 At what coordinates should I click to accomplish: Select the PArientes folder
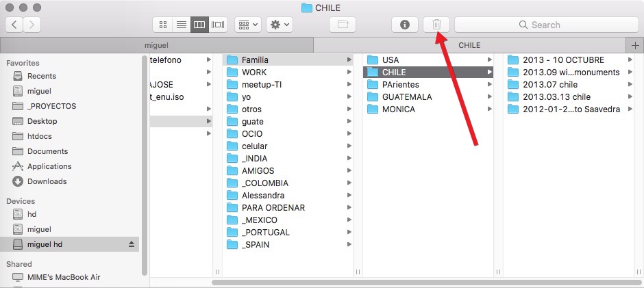428,85
